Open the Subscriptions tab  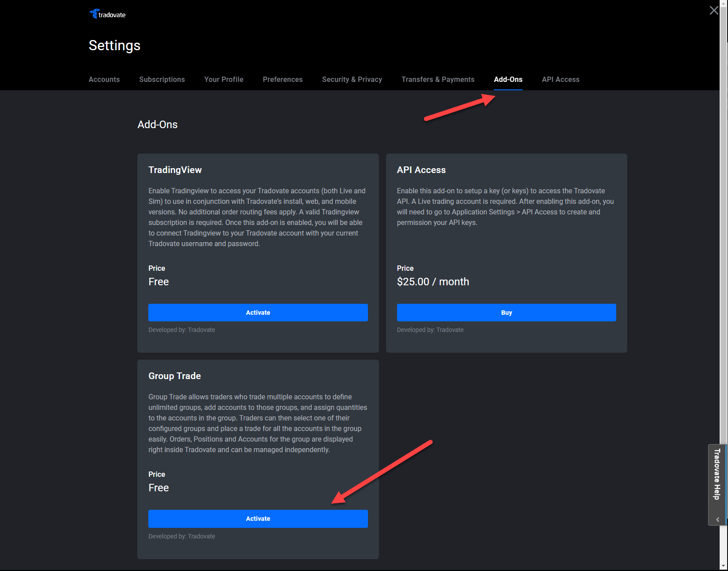click(x=162, y=80)
